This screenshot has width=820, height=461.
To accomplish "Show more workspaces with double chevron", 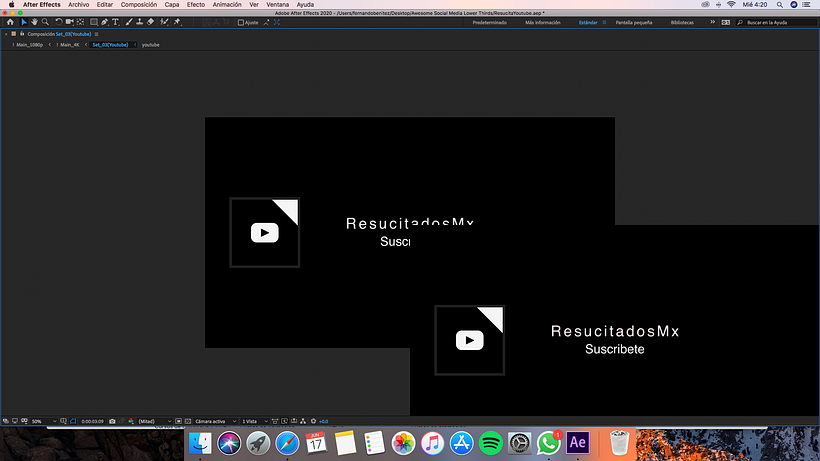I will 712,22.
